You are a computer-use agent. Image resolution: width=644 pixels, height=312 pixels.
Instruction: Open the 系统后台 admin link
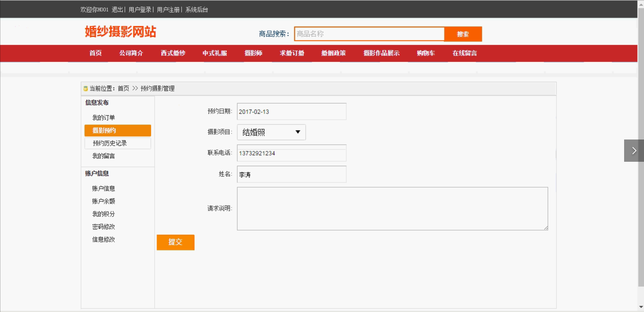pyautogui.click(x=197, y=10)
